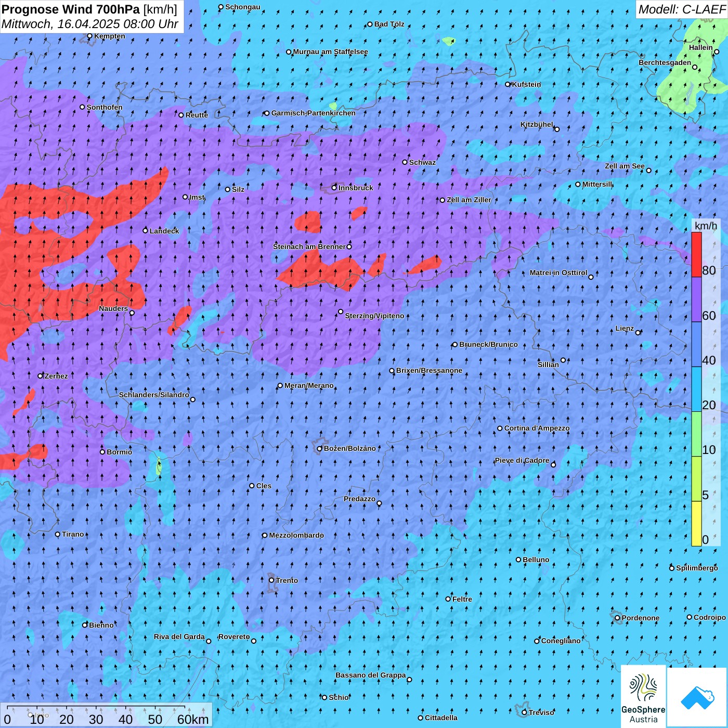Click the Zell am See label
The width and height of the screenshot is (728, 728).
tap(625, 166)
